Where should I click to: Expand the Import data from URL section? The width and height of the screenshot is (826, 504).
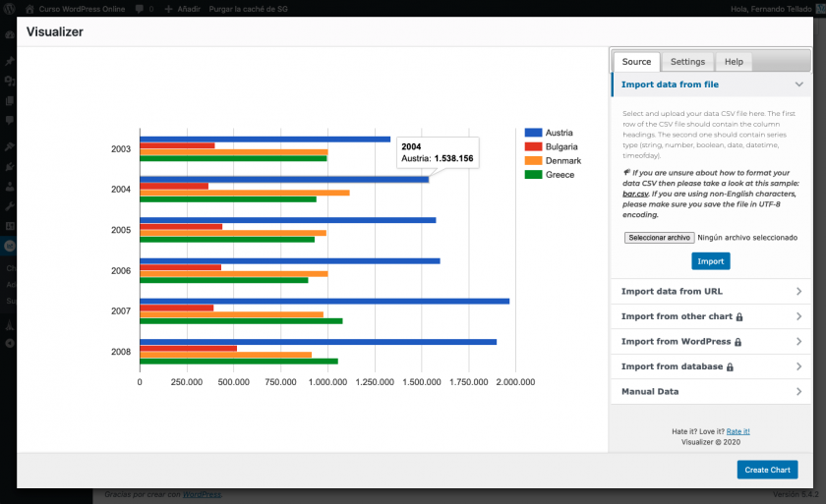[x=798, y=292]
